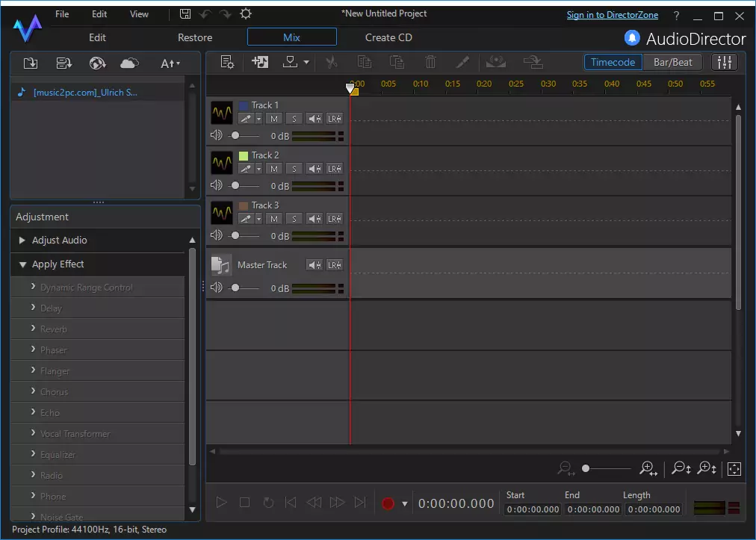Open the font size A dropdown

[x=170, y=63]
